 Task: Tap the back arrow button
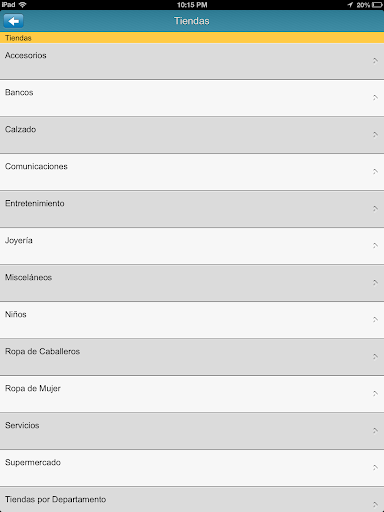13,21
